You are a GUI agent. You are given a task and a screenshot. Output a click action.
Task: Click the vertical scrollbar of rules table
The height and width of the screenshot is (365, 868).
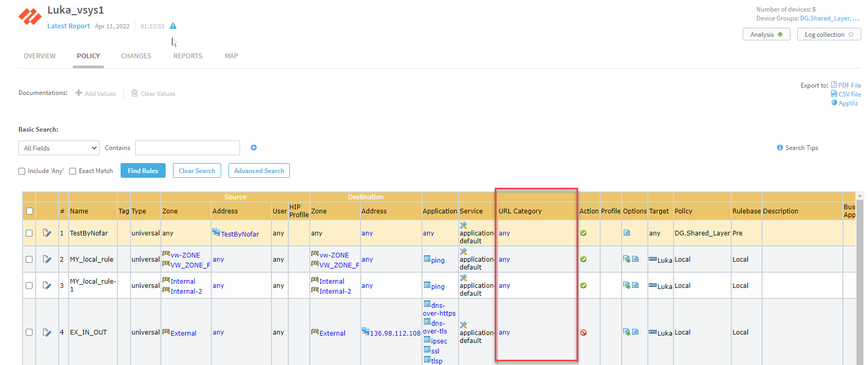pyautogui.click(x=859, y=278)
